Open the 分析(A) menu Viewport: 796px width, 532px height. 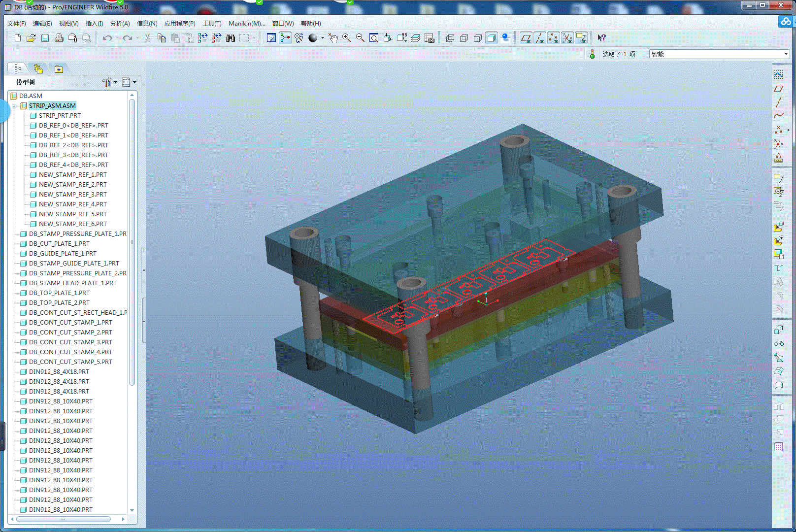click(x=120, y=23)
